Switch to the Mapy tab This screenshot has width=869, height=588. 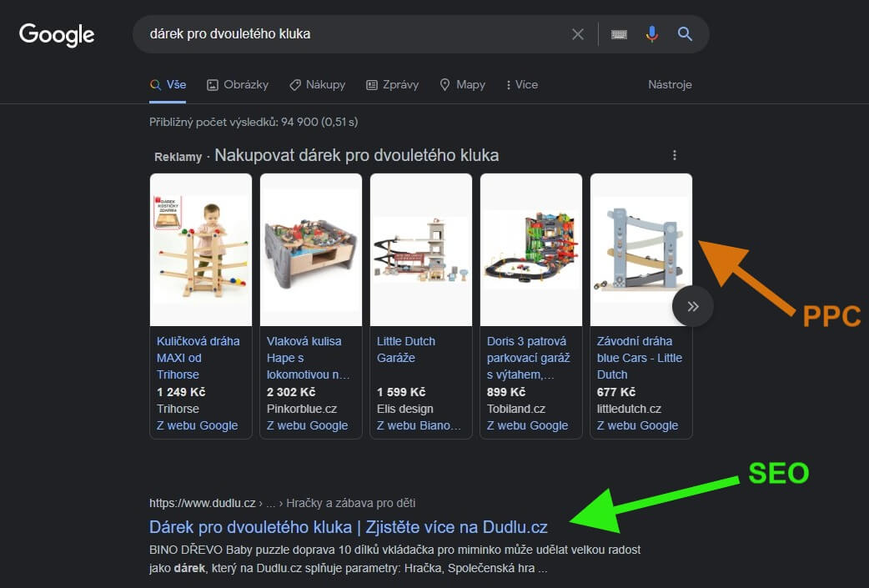[462, 85]
